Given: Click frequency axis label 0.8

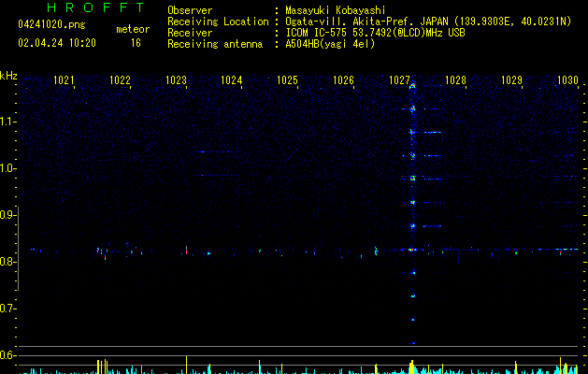Looking at the screenshot, I should pos(8,262).
